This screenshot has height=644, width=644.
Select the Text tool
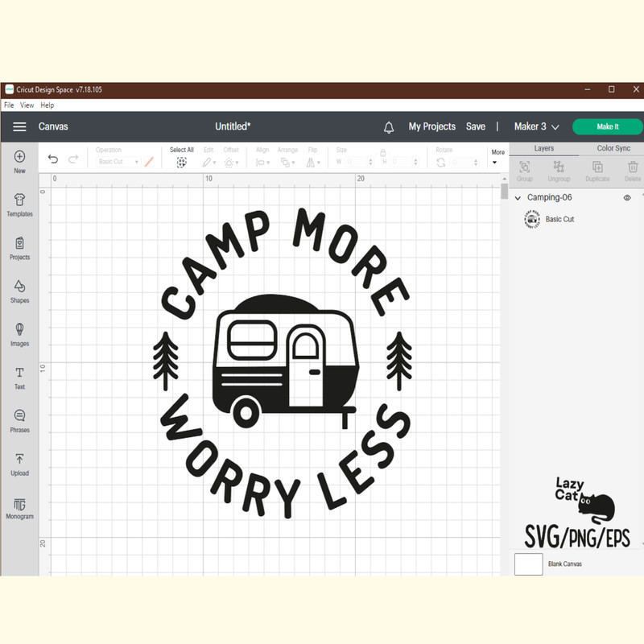(19, 374)
